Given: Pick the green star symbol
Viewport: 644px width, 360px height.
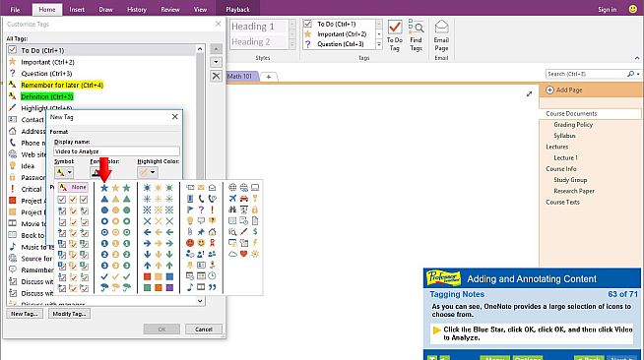Looking at the screenshot, I should tap(126, 188).
